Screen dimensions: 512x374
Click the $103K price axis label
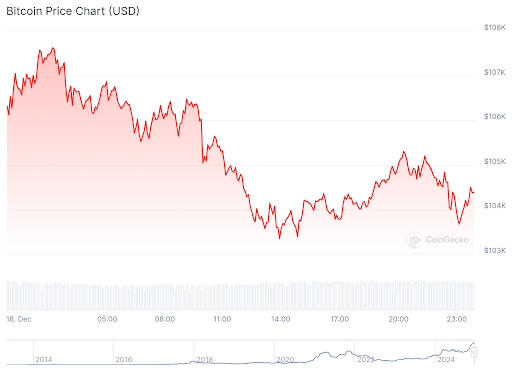495,250
